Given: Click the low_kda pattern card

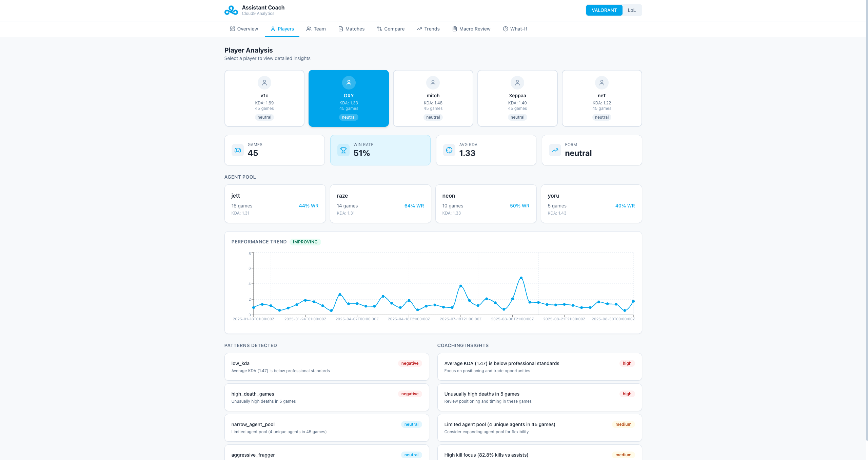Looking at the screenshot, I should coord(326,367).
